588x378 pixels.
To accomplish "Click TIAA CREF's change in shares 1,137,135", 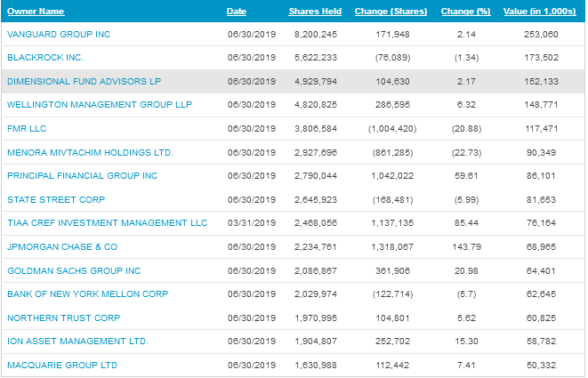I will coord(392,223).
